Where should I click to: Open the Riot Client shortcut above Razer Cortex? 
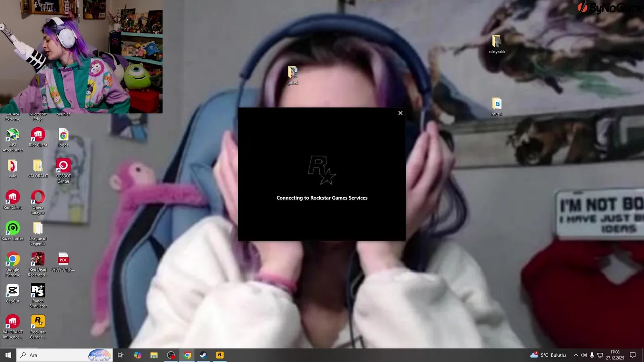point(13,200)
